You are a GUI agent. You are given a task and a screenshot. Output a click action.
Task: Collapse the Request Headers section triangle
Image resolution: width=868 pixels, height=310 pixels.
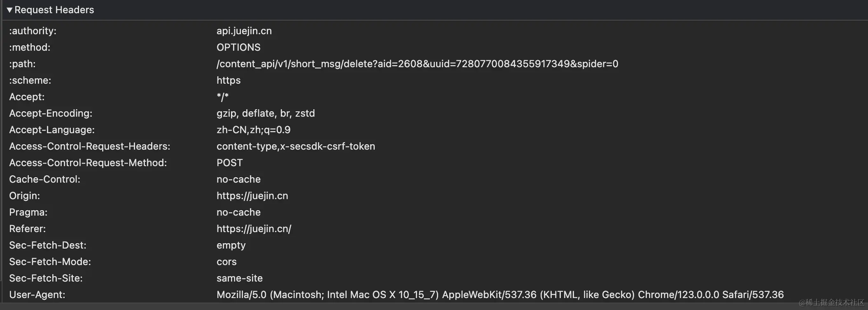[x=9, y=10]
